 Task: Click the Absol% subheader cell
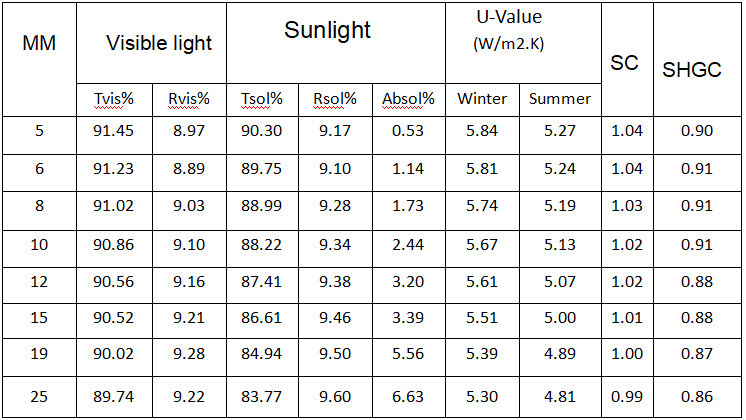pyautogui.click(x=408, y=100)
